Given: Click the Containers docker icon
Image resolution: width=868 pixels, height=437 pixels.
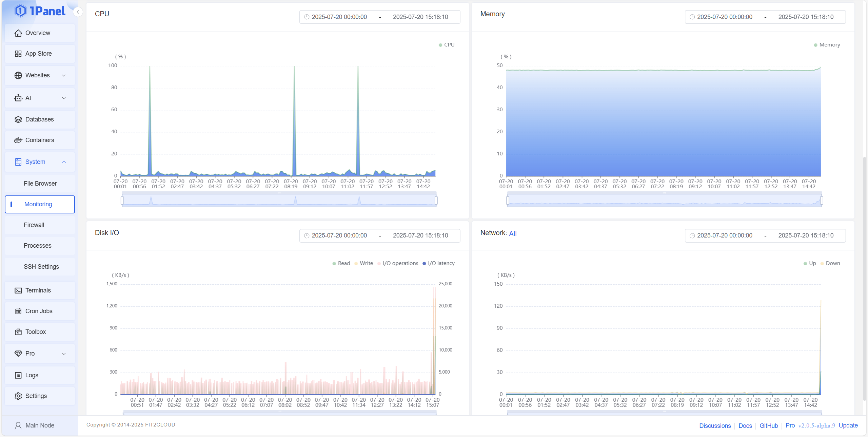Looking at the screenshot, I should click(x=18, y=140).
